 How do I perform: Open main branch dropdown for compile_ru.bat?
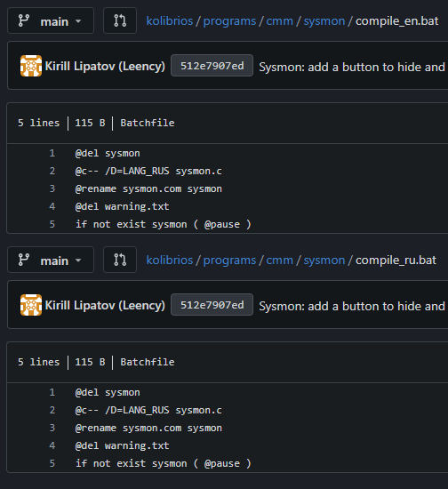click(x=51, y=261)
